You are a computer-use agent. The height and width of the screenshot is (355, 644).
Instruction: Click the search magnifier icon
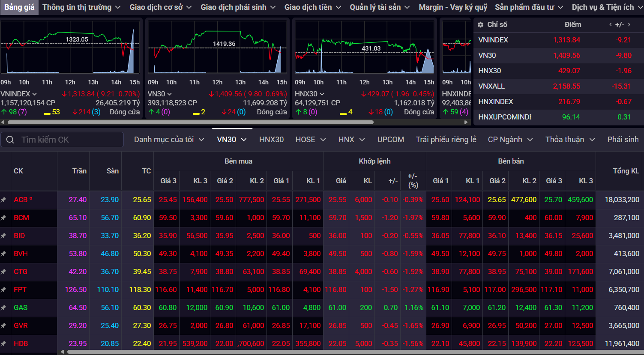point(10,140)
